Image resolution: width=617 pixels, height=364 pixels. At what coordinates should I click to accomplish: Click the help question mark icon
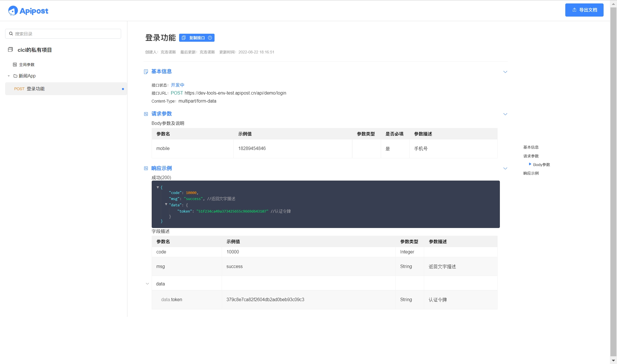tap(210, 38)
